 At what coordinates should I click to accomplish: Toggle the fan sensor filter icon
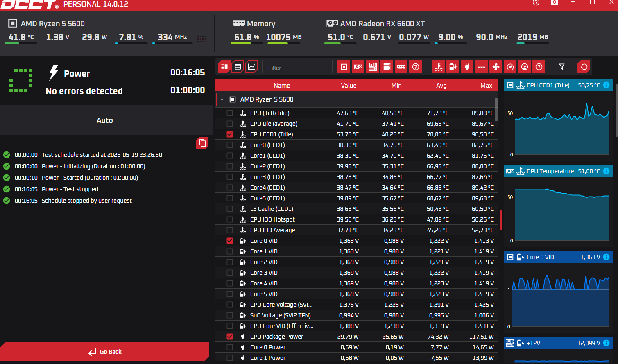(x=496, y=67)
